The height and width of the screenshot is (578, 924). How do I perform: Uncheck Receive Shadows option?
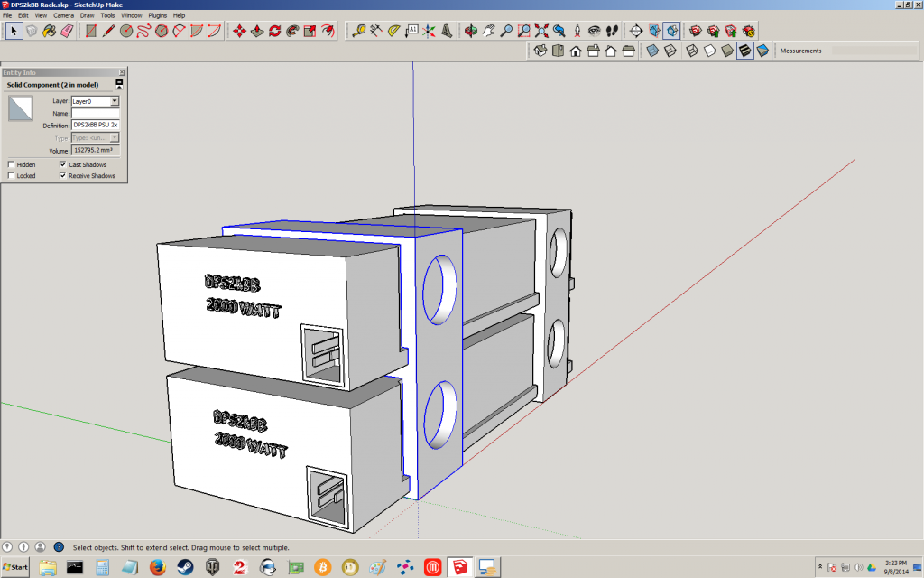[x=62, y=176]
